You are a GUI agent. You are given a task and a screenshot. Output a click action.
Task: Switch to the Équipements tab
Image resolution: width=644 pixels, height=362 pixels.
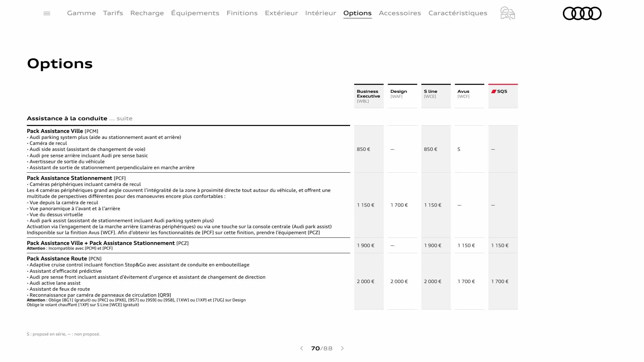coord(195,13)
